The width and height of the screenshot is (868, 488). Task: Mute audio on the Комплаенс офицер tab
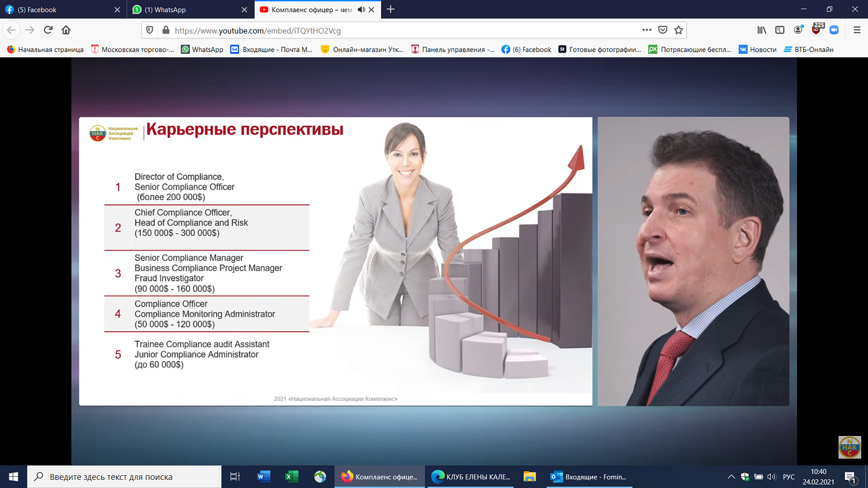[363, 9]
